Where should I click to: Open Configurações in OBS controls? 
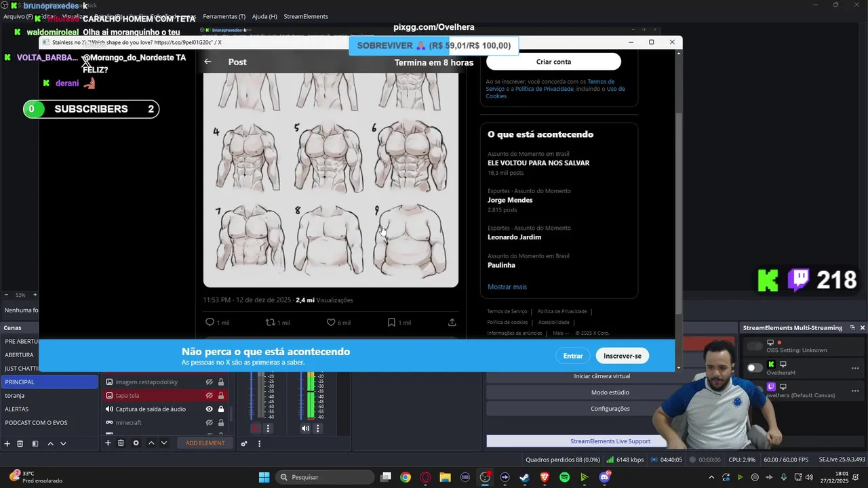(x=610, y=409)
